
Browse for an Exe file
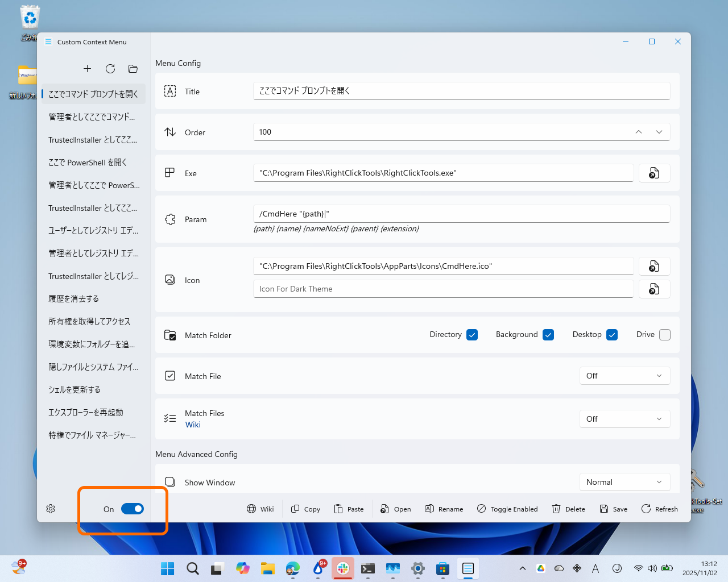pos(654,173)
